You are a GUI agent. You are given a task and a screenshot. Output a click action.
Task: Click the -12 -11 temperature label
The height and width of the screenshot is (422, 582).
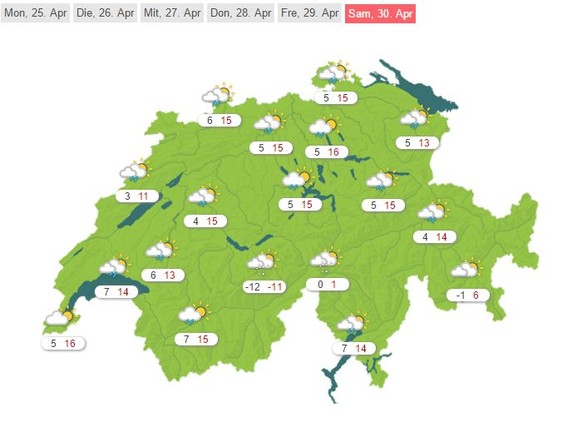point(264,287)
